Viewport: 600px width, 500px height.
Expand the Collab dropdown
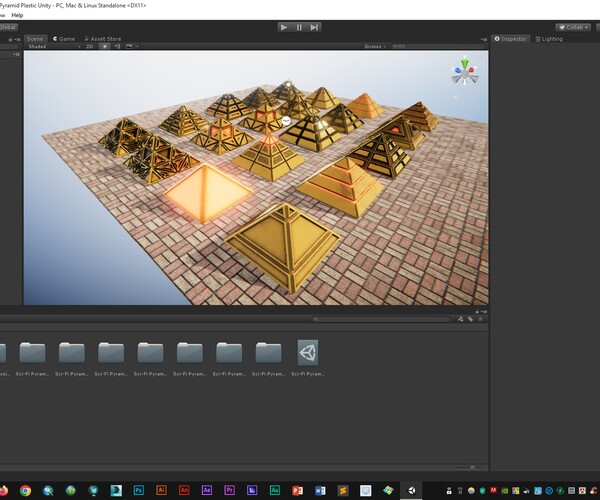coord(572,27)
